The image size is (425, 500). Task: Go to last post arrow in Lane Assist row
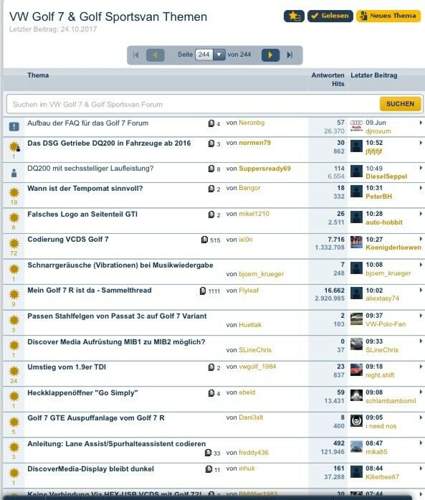point(421,443)
